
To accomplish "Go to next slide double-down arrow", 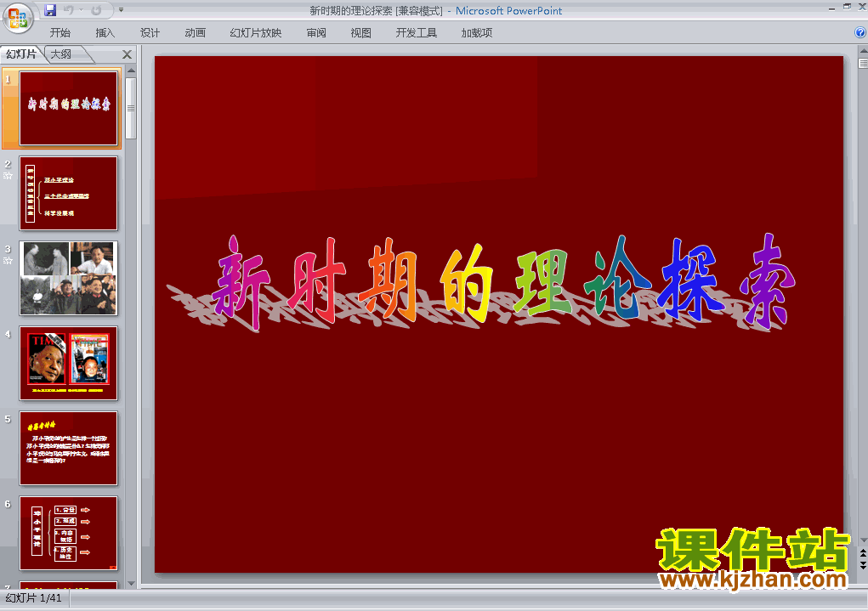I will pos(863,564).
